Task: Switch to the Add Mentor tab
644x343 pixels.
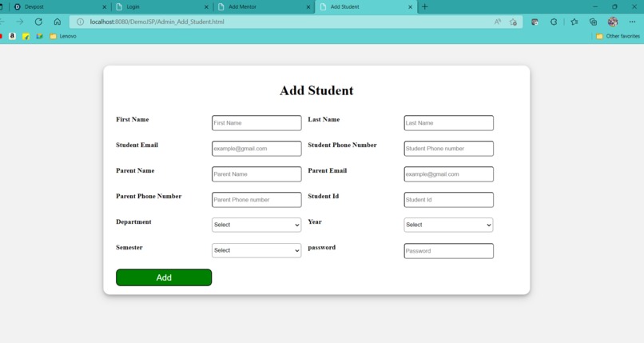Action: click(264, 7)
